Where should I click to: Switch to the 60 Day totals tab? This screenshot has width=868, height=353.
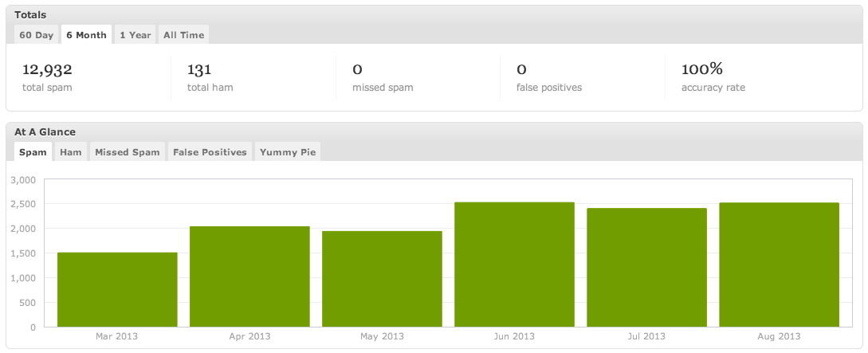[37, 35]
